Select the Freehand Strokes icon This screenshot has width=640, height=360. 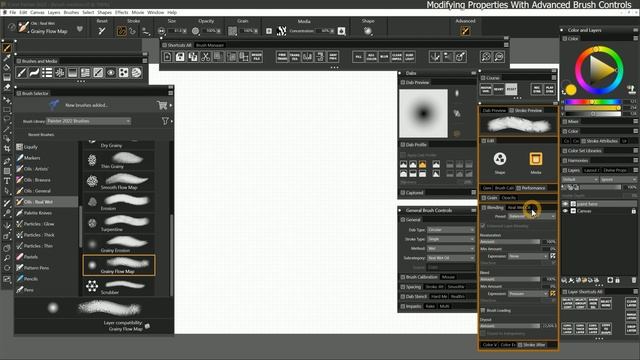pyautogui.click(x=121, y=31)
